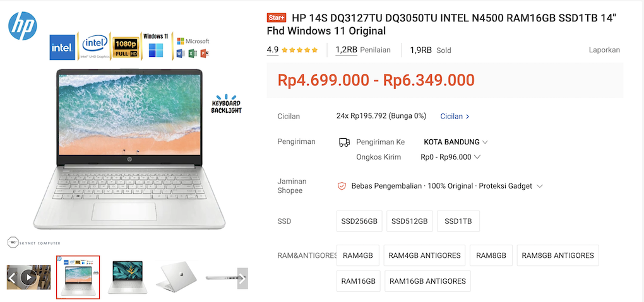Choose the RAM8GB ANTIGORES option
Image resolution: width=644 pixels, height=302 pixels.
coord(558,255)
